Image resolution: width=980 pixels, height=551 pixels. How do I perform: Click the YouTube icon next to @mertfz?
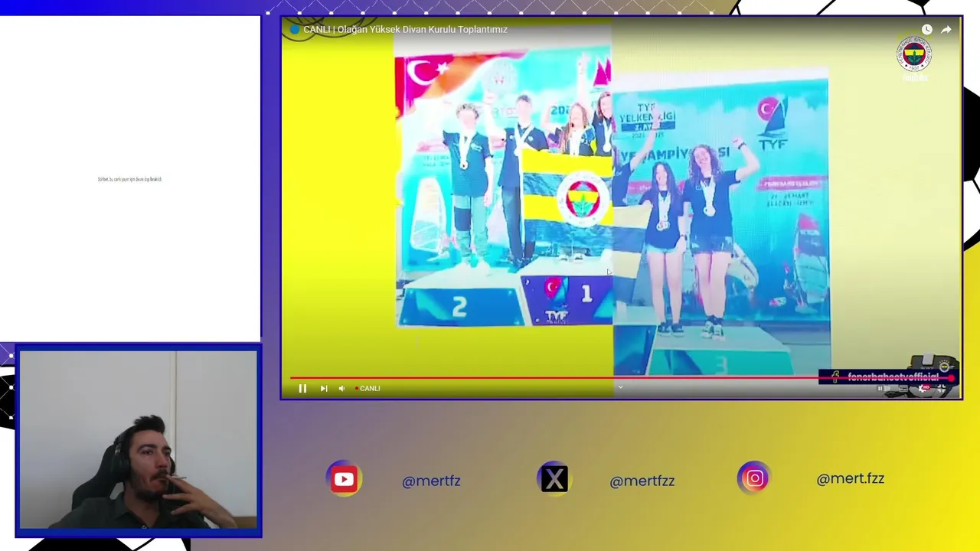tap(344, 479)
